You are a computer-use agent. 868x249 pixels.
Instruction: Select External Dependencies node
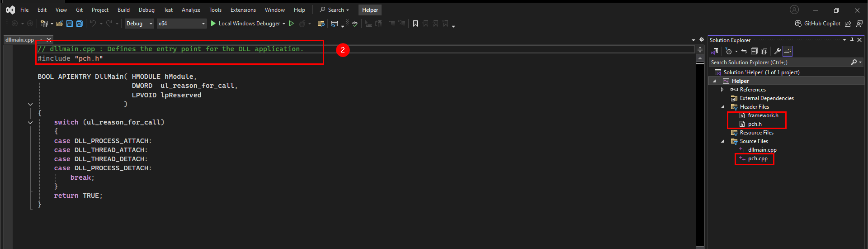pyautogui.click(x=767, y=98)
